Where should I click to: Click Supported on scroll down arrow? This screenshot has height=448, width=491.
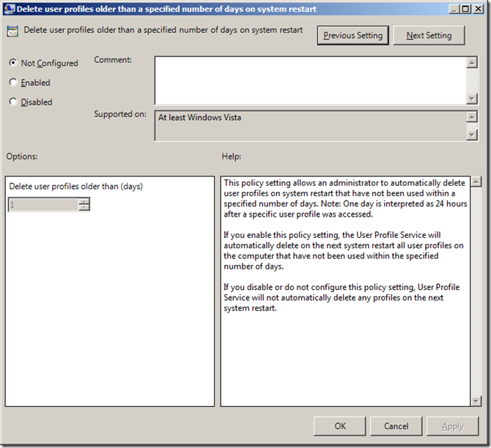(x=472, y=135)
